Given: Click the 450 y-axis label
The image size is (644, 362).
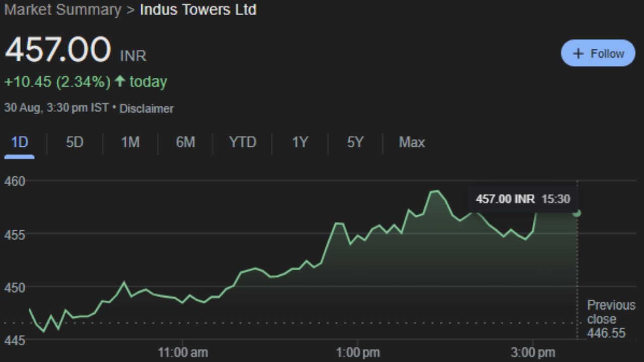Looking at the screenshot, I should [14, 288].
